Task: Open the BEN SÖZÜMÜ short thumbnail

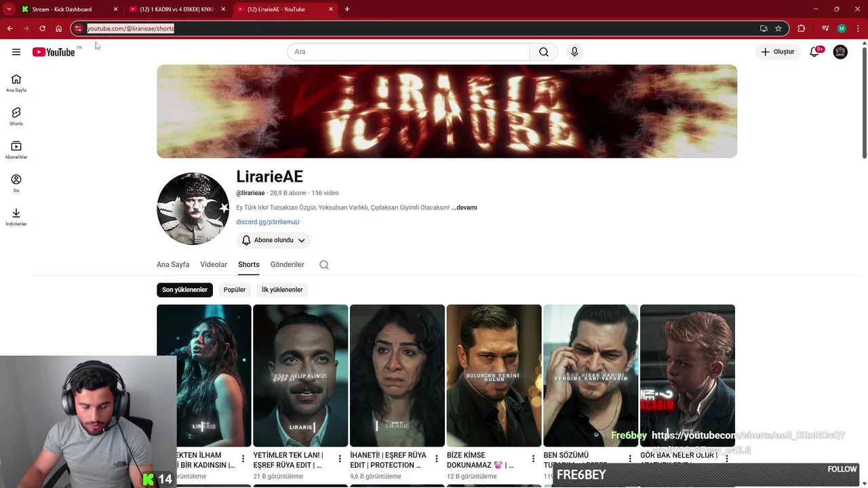Action: tap(591, 375)
